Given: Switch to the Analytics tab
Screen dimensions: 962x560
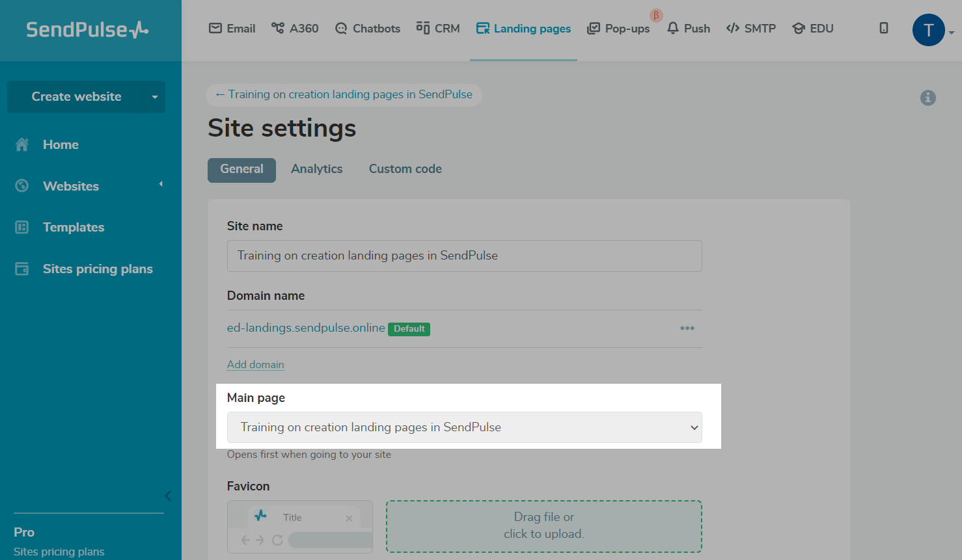Looking at the screenshot, I should [x=316, y=169].
